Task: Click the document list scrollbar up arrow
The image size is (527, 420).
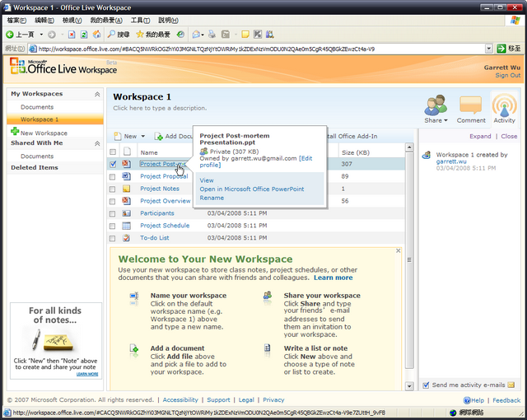Action: [x=409, y=147]
